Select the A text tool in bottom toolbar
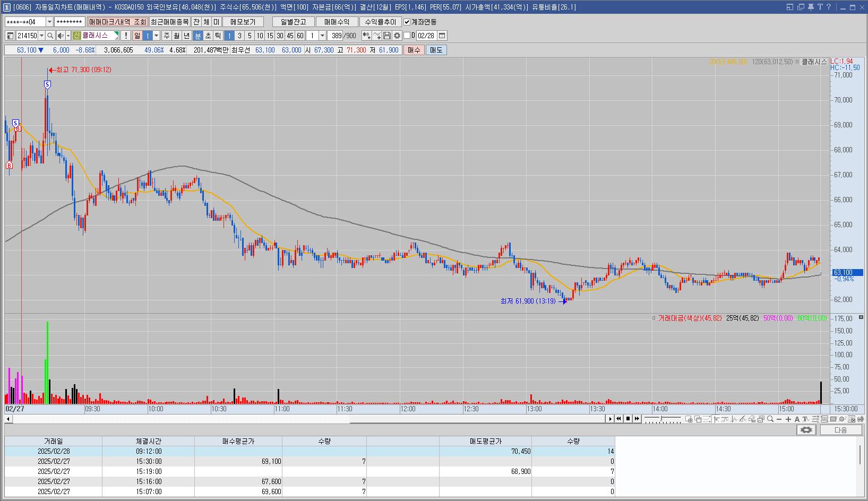Screen dimensions: 868x501 coord(797,419)
